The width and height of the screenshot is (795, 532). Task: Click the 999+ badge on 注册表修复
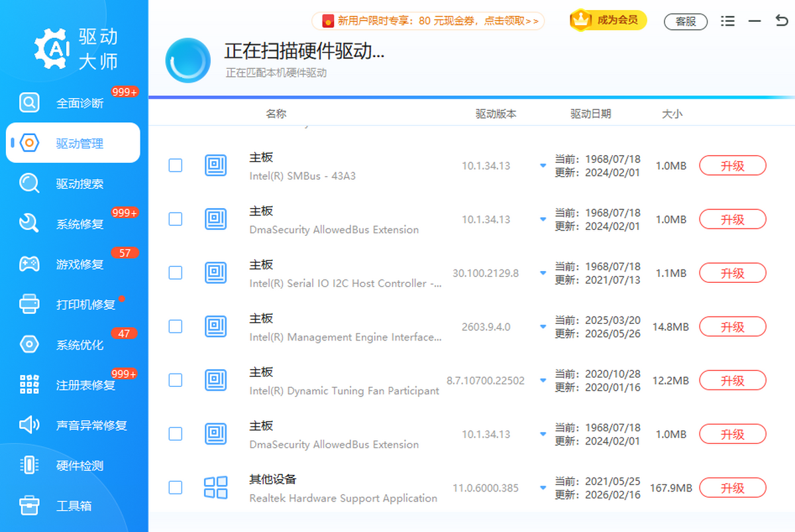click(125, 374)
